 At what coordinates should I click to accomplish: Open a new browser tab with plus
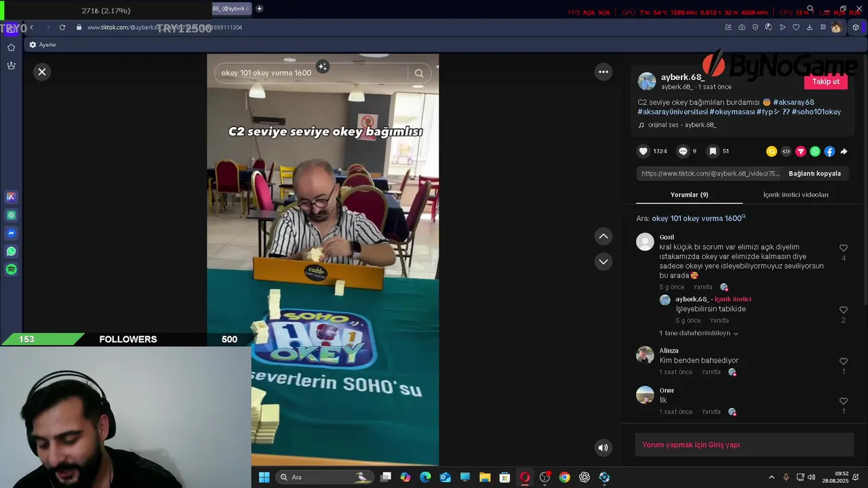259,9
